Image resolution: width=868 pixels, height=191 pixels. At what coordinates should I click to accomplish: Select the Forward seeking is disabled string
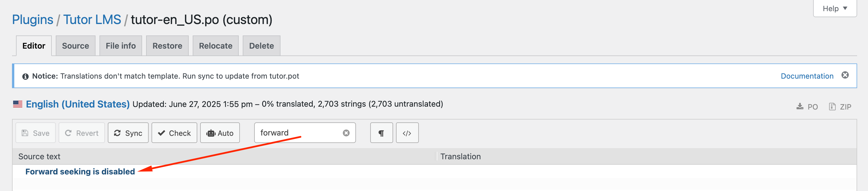click(80, 172)
